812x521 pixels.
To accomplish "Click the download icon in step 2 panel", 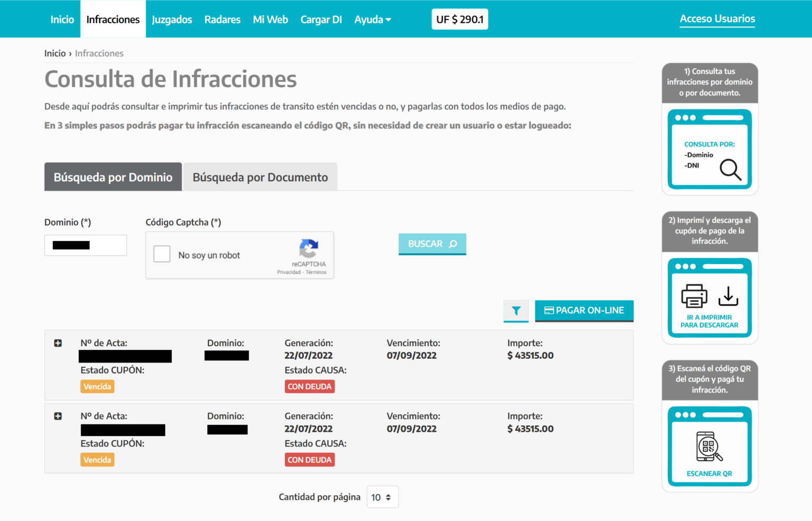I will tap(728, 296).
